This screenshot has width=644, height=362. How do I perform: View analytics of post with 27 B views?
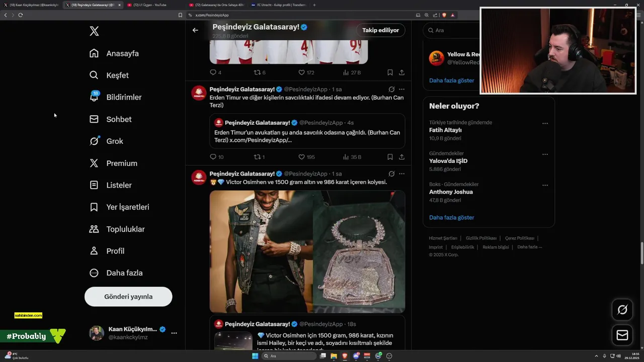[352, 72]
